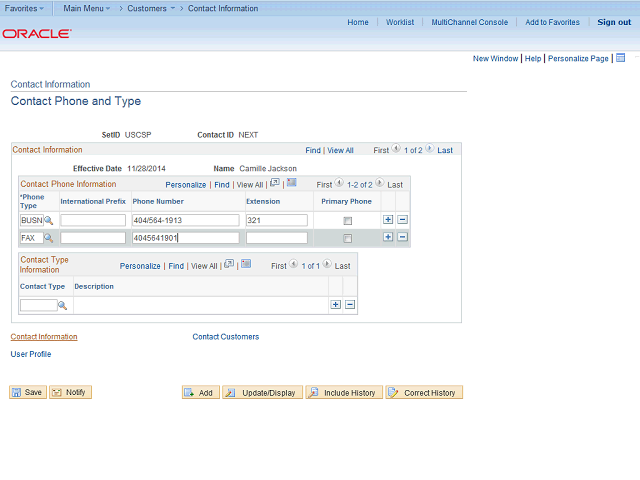Click Find in Contact Information header
The image size is (640, 480).
313,151
